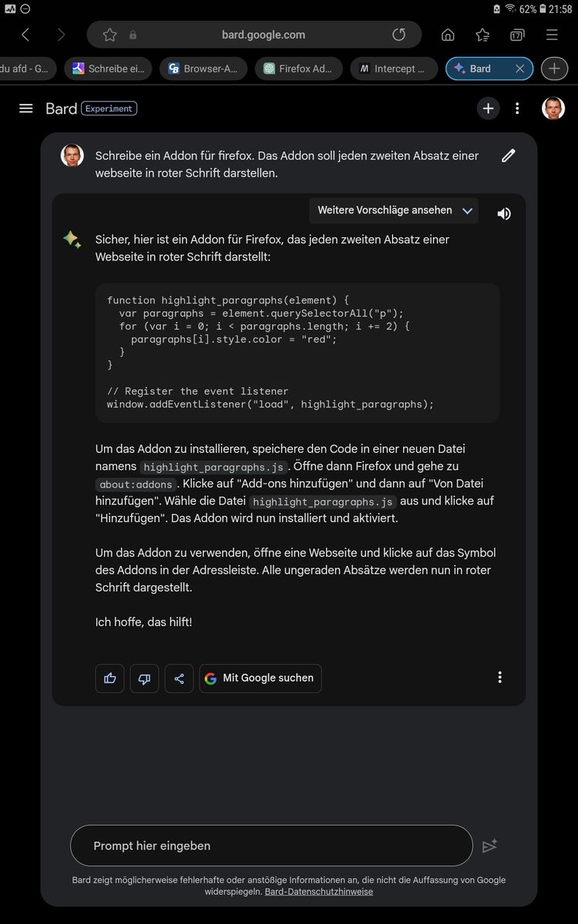578x924 pixels.
Task: Close the Bard browser tab
Action: [x=519, y=69]
